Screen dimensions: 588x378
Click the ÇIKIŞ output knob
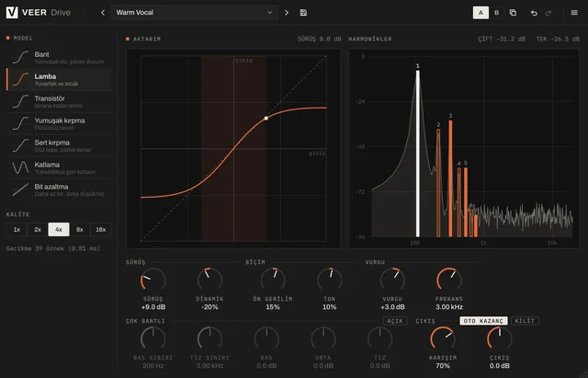(x=500, y=339)
